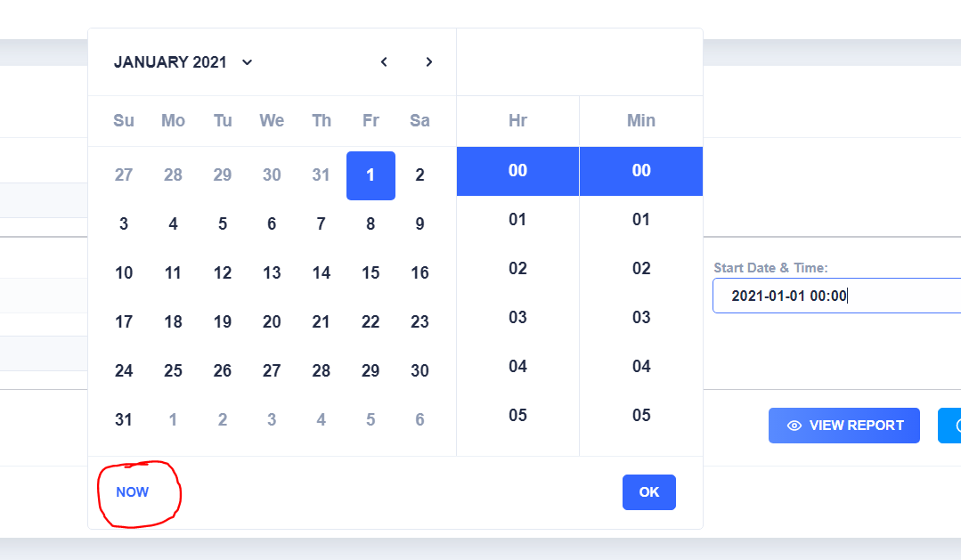Image resolution: width=961 pixels, height=560 pixels.
Task: Navigate to the previous month with left chevron
Action: tap(384, 62)
